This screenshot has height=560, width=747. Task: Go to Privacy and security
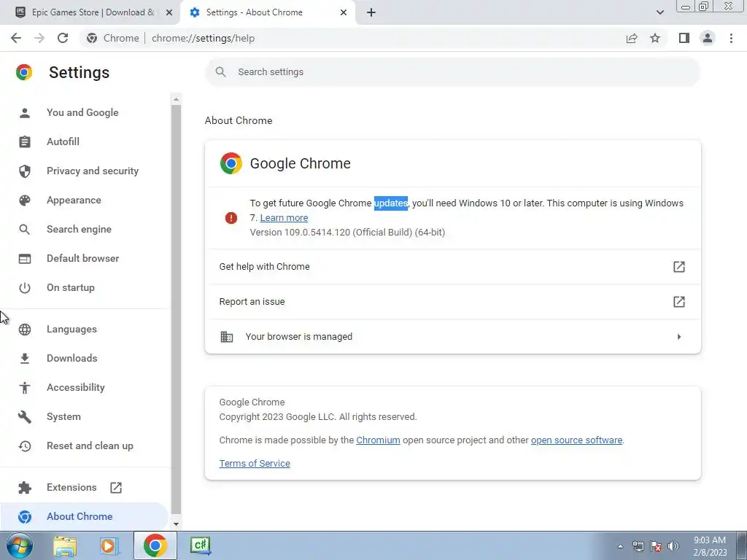pyautogui.click(x=93, y=171)
